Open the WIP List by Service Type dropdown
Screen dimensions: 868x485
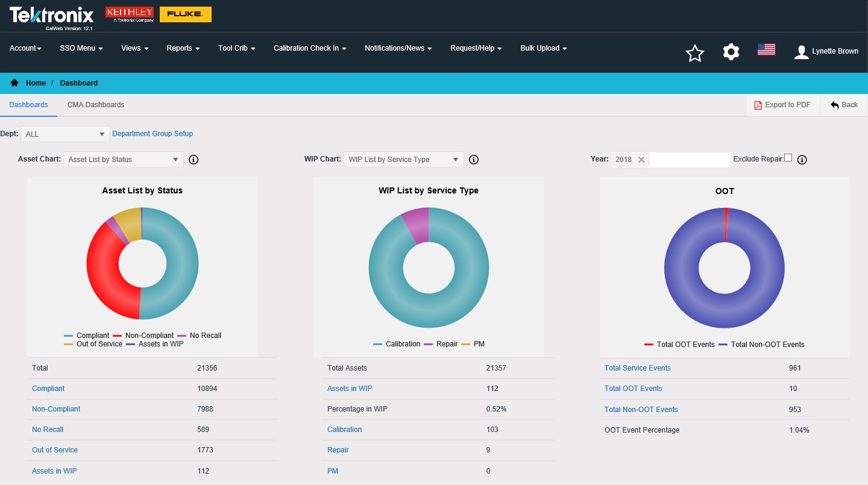403,160
